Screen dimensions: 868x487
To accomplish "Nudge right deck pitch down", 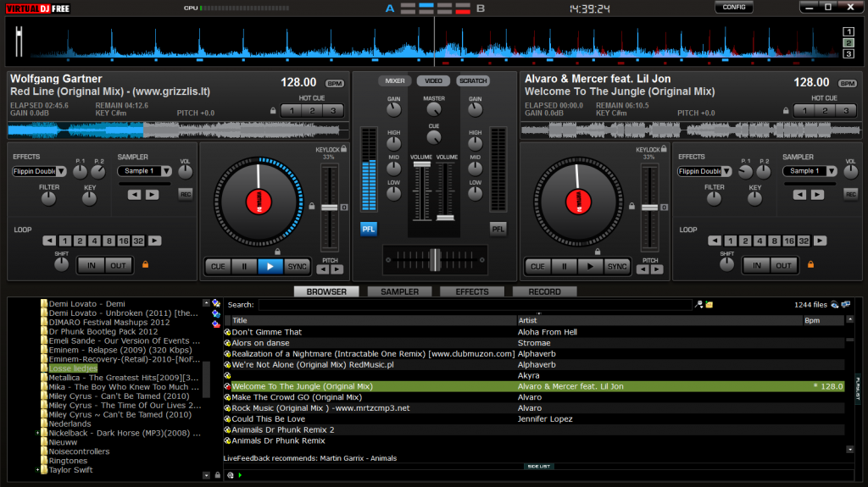I will [643, 269].
